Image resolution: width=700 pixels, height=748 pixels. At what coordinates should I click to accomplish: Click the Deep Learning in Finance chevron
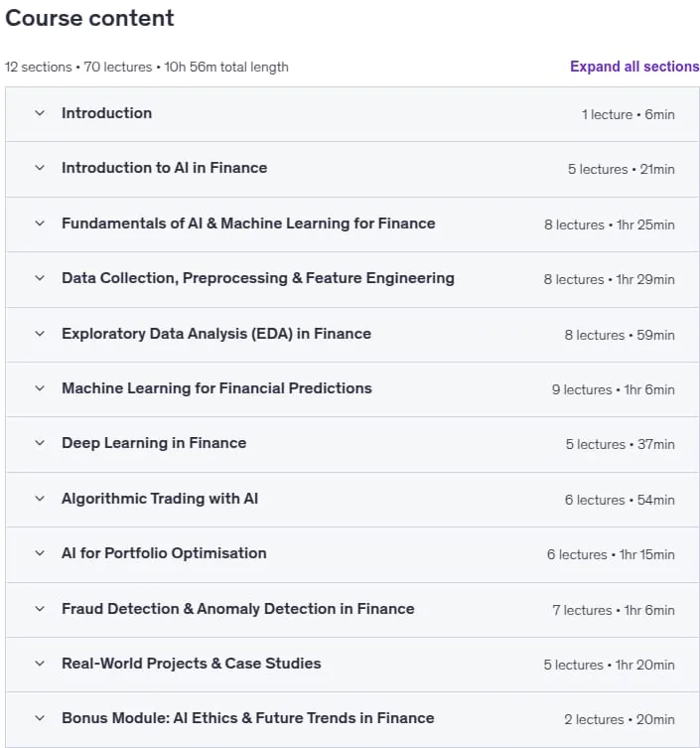(40, 443)
